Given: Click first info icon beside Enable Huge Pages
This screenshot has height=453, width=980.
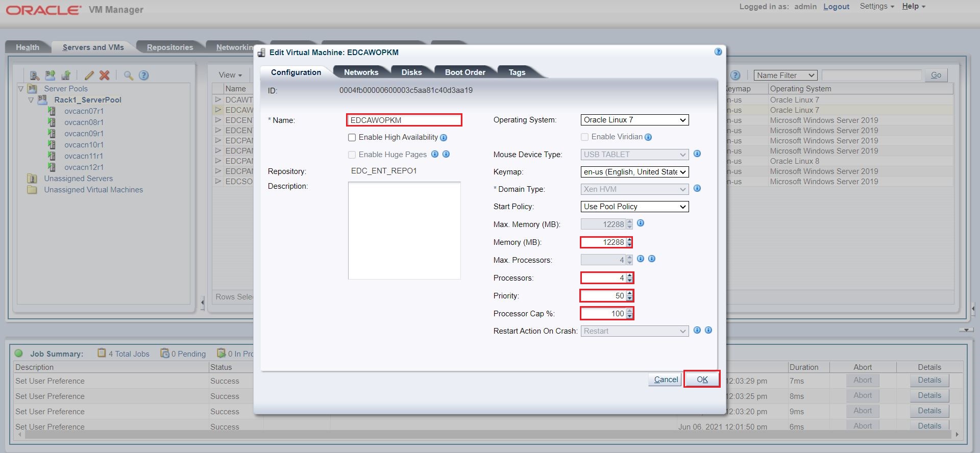Looking at the screenshot, I should coord(435,154).
